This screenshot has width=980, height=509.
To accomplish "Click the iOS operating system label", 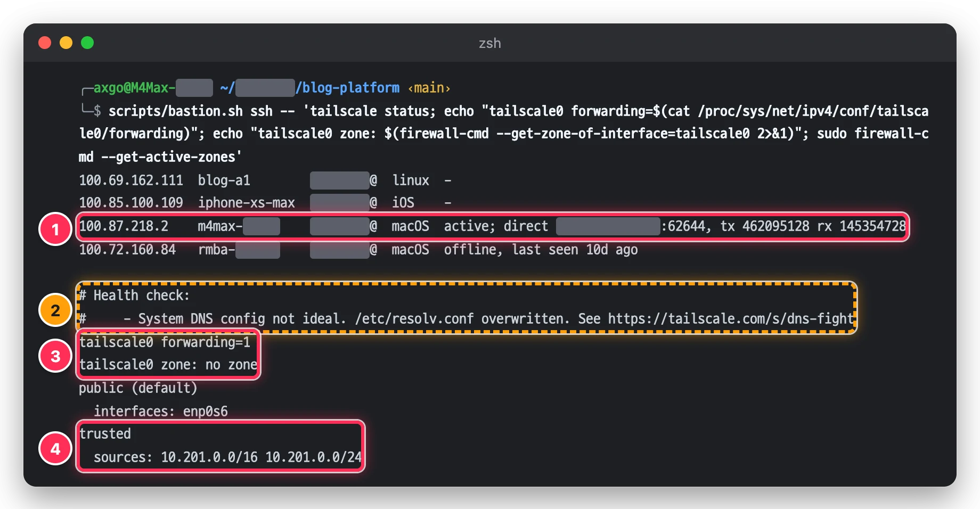I will (403, 203).
